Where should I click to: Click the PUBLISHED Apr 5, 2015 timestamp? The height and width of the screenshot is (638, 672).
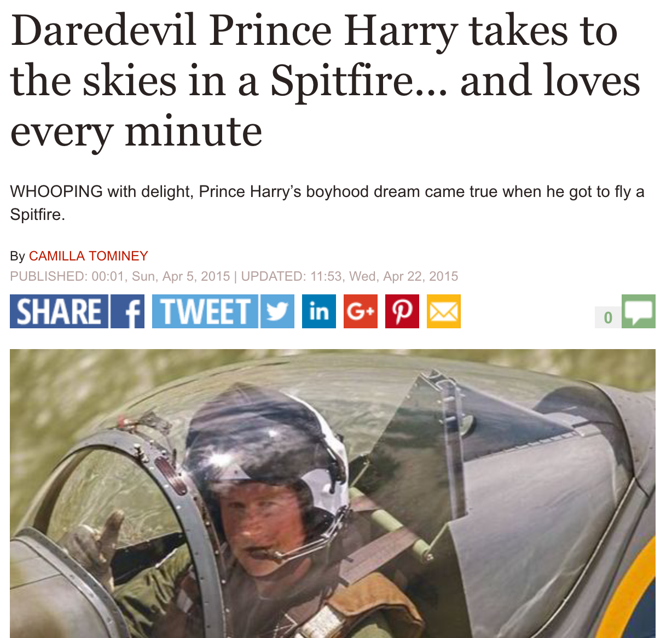(120, 276)
